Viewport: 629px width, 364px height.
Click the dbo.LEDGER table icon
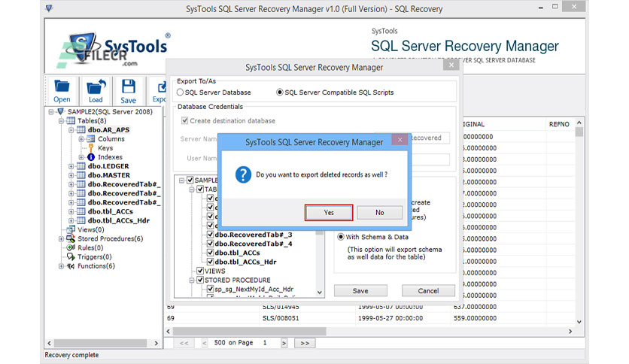point(81,166)
